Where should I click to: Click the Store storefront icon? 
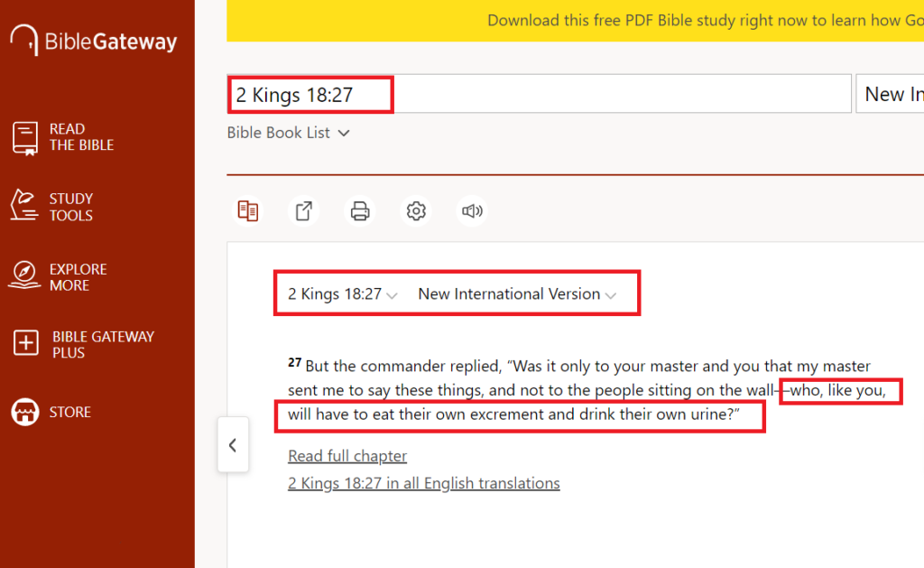pyautogui.click(x=24, y=412)
